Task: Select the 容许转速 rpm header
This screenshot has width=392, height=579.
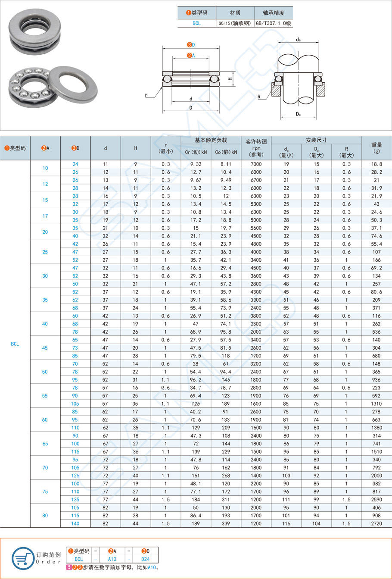Action: coord(256,148)
